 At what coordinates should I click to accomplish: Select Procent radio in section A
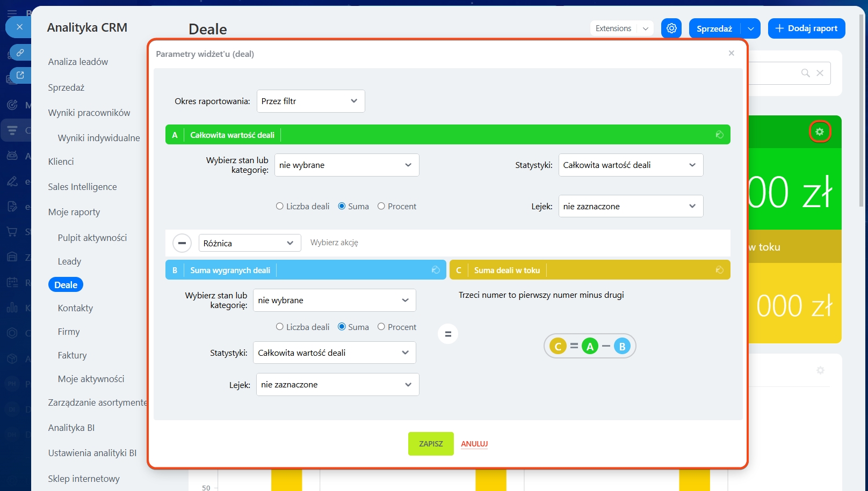[381, 206]
